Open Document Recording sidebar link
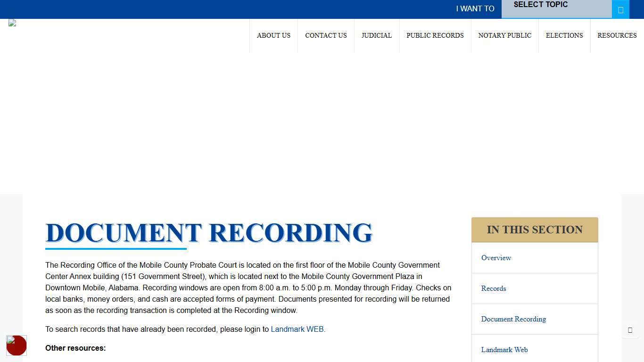644x362 pixels. pos(513,319)
